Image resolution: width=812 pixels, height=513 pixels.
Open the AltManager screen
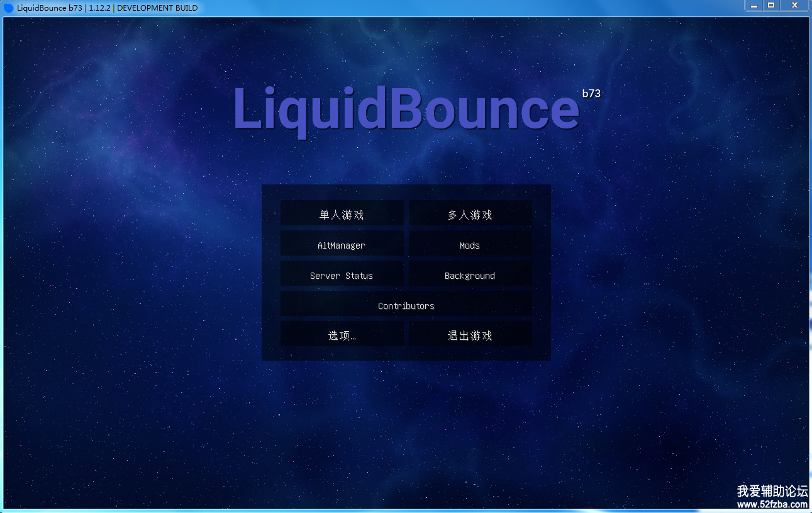pos(342,245)
